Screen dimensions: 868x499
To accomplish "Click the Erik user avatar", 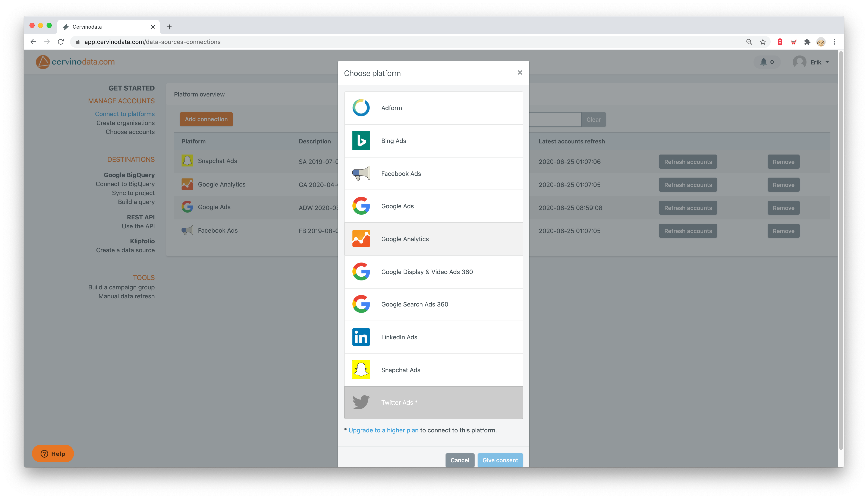I will pyautogui.click(x=799, y=62).
